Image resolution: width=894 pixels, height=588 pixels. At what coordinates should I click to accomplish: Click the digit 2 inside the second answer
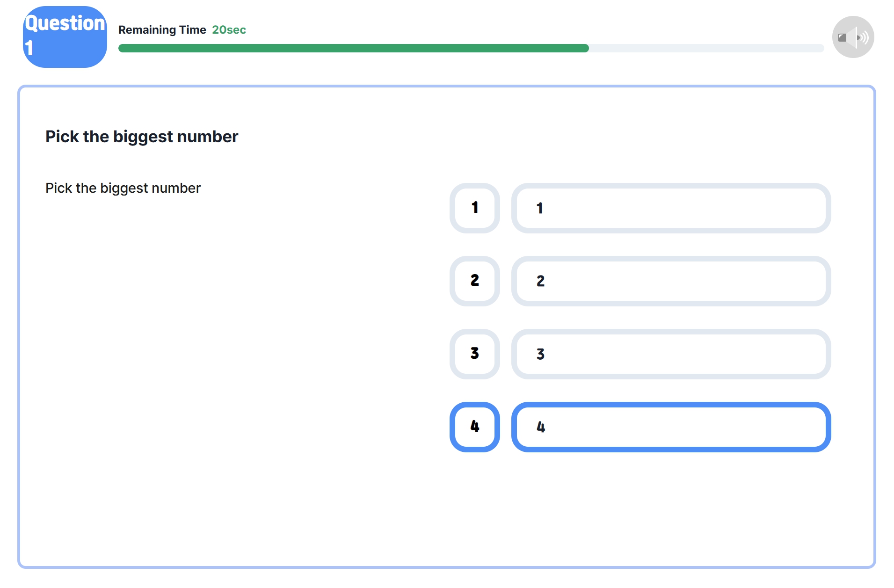tap(540, 281)
